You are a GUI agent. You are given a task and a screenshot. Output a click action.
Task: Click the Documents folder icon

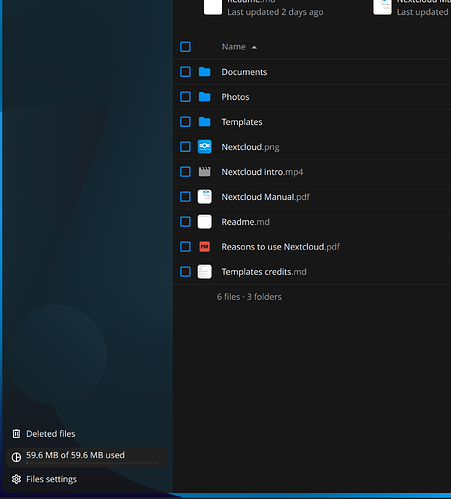204,72
